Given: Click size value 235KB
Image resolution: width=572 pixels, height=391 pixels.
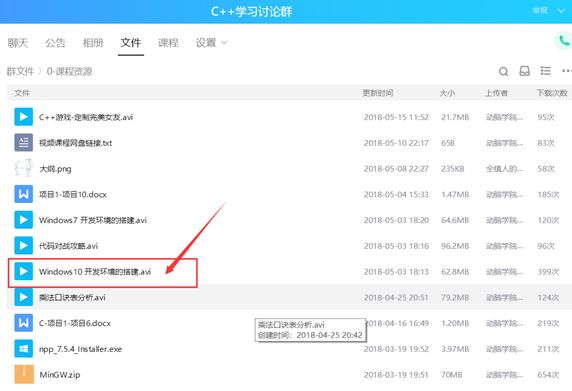Looking at the screenshot, I should coord(453,169).
